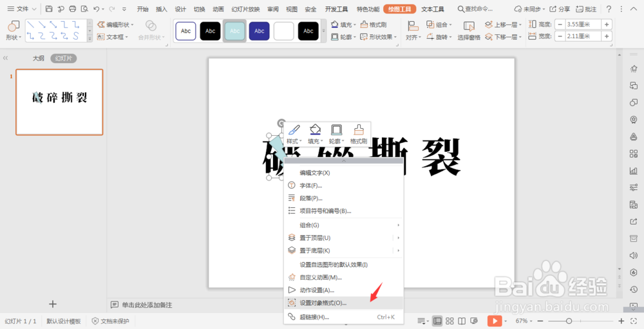Click 上移一层 bring forward button
Viewport: 644px width, 329px height.
pos(504,24)
